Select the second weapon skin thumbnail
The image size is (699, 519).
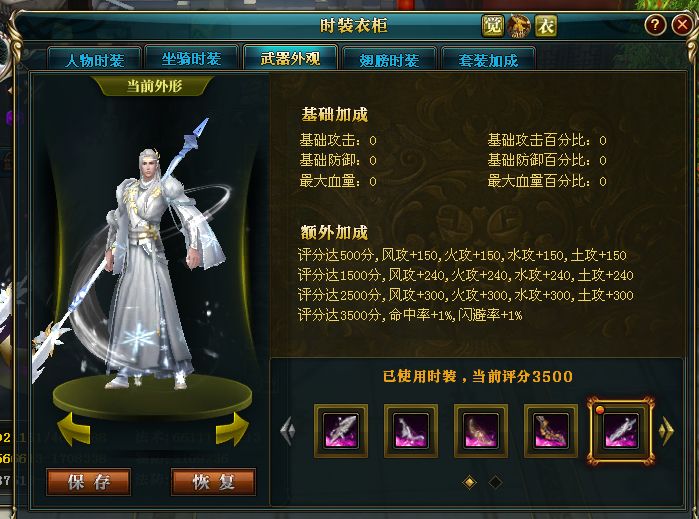(411, 431)
